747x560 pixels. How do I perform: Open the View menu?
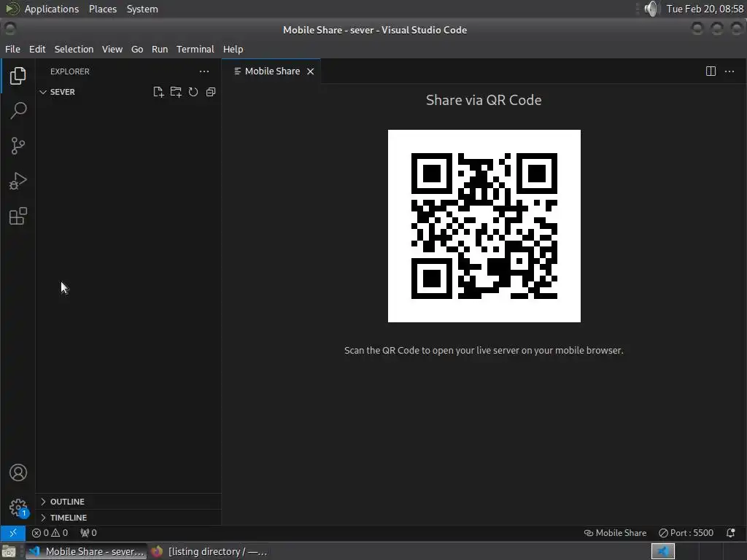tap(112, 49)
